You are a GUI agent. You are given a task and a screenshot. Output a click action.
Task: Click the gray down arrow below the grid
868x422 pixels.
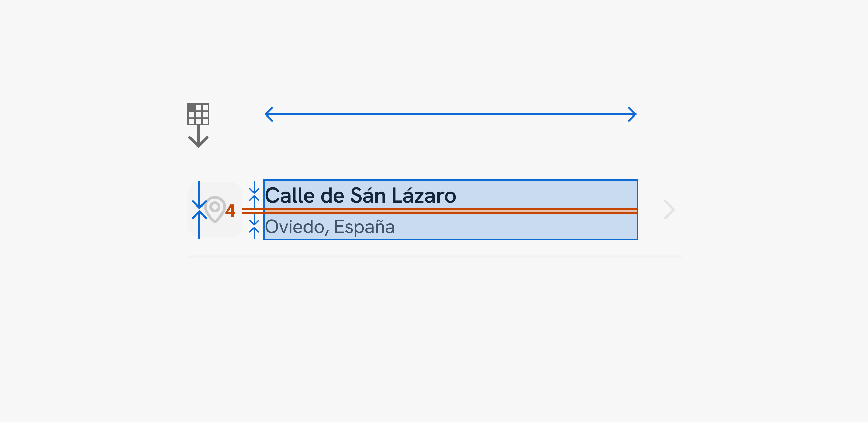(x=198, y=138)
